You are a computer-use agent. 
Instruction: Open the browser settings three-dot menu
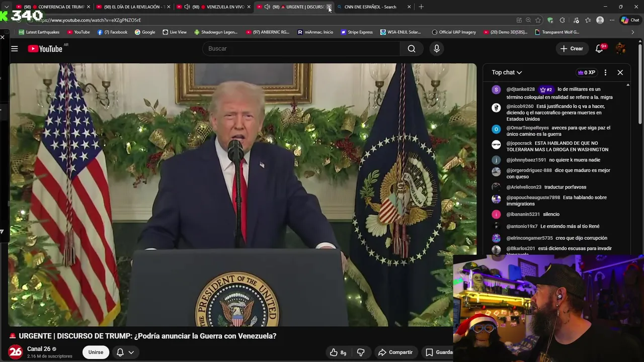coord(612,20)
